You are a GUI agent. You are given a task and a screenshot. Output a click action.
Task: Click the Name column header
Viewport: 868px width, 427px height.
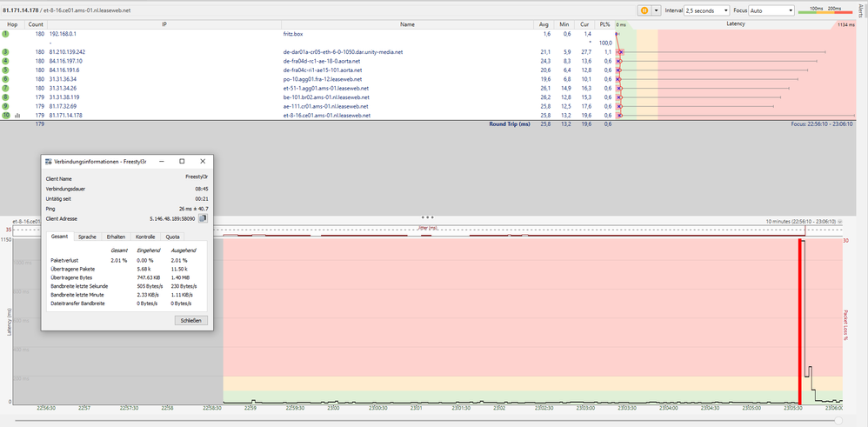pyautogui.click(x=407, y=24)
